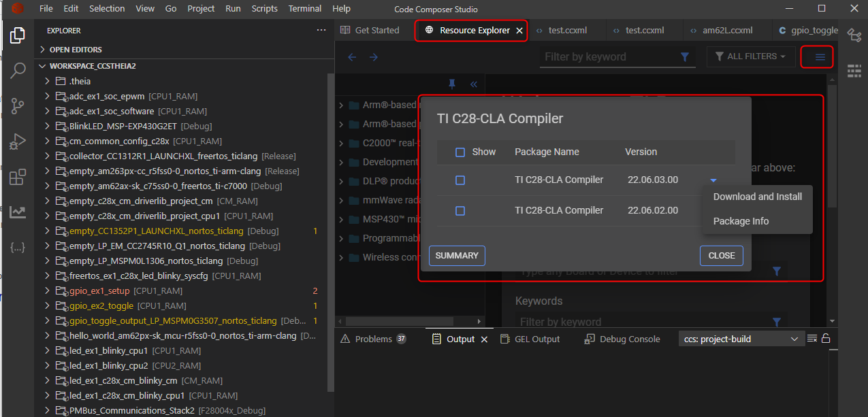Click the board filter funnel icon
Screen dimensions: 868x417
[777, 271]
